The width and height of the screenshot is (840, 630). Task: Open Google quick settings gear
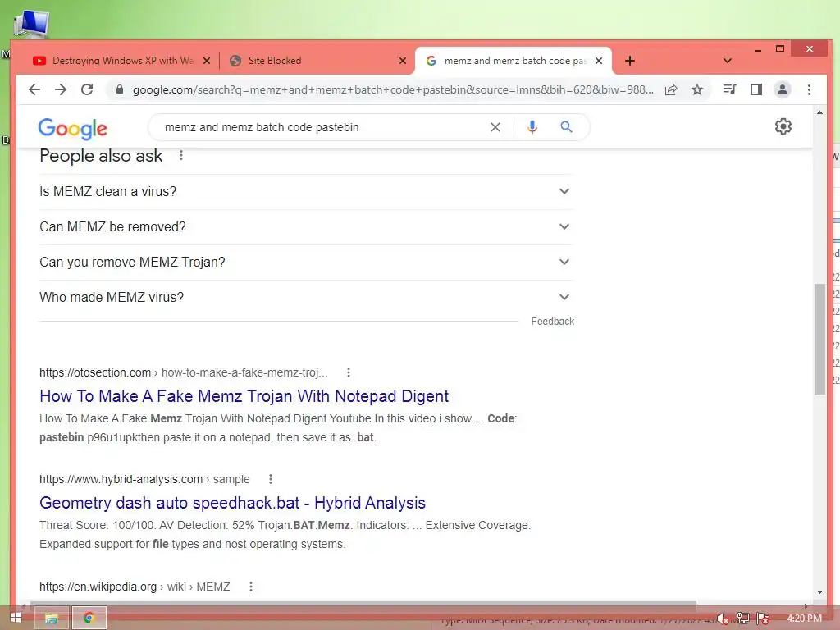click(783, 126)
